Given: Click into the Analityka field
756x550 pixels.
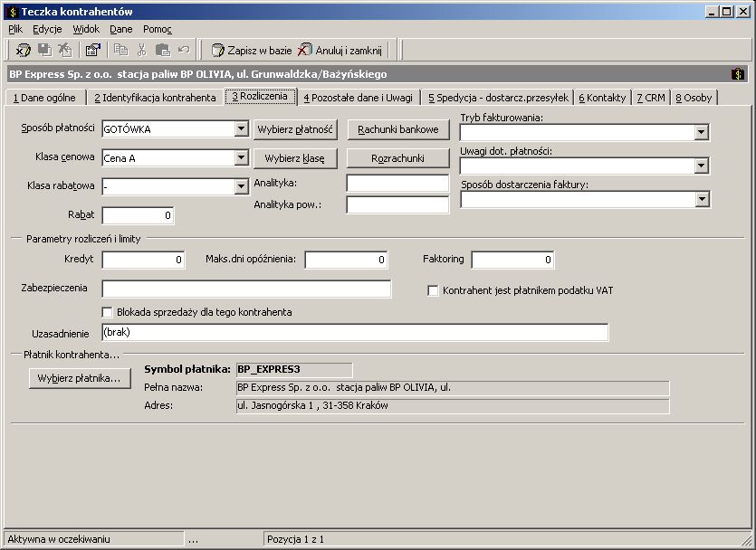Looking at the screenshot, I should (x=397, y=184).
